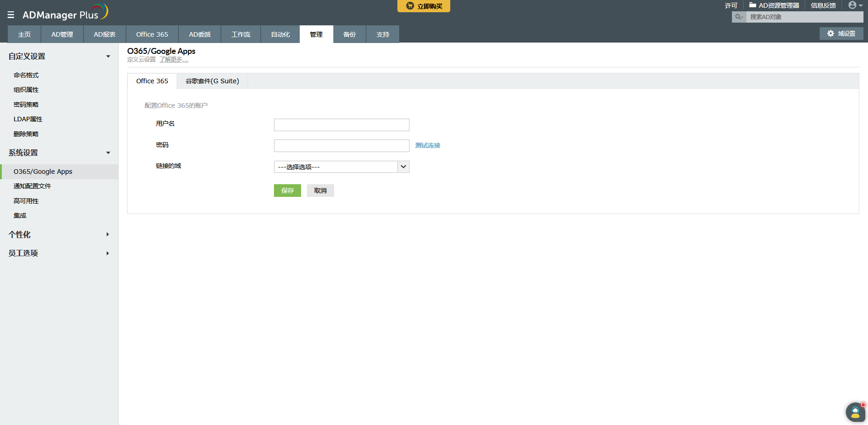Screen dimensions: 868x425
Task: Open the 了解更多 link
Action: click(174, 60)
